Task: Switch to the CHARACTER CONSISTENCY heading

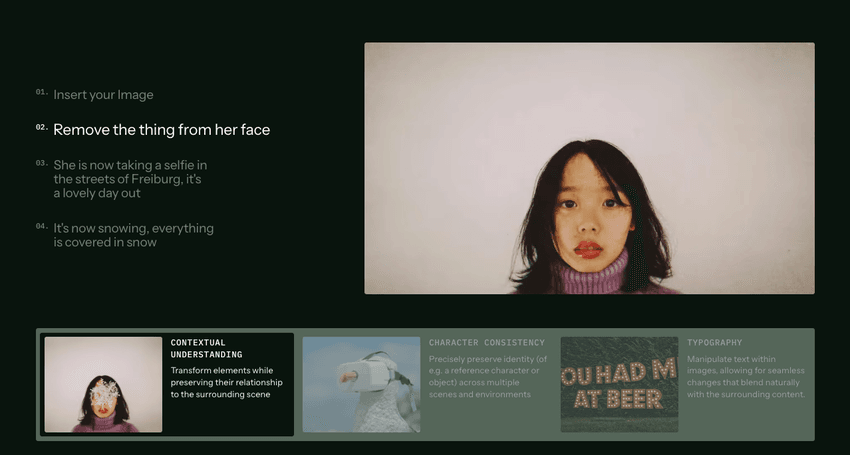Action: click(x=487, y=343)
